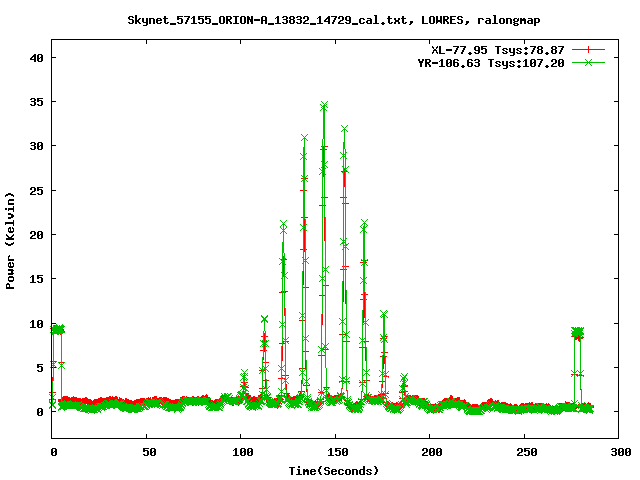This screenshot has height=480, width=640.
Task: Click the Time(Seconds) x-axis label
Action: [333, 471]
